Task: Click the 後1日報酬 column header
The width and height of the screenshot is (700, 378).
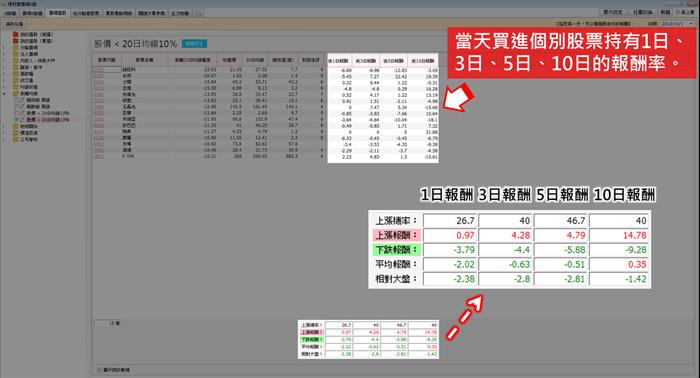Action: click(x=339, y=60)
